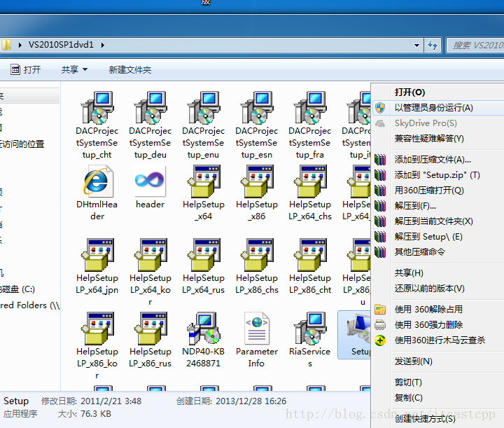
Task: Choose 创建快捷方式(S) menu entry
Action: [425, 419]
